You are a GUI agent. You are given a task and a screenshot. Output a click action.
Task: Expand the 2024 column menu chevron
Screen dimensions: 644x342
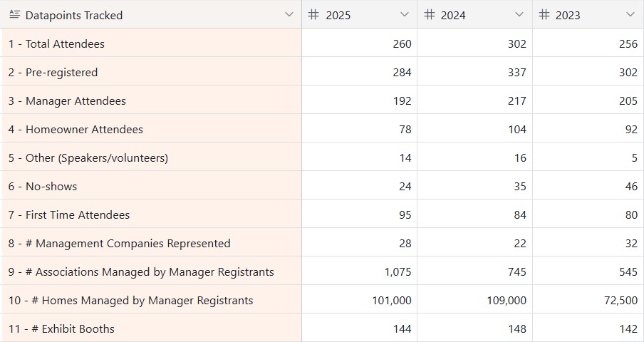pyautogui.click(x=519, y=15)
